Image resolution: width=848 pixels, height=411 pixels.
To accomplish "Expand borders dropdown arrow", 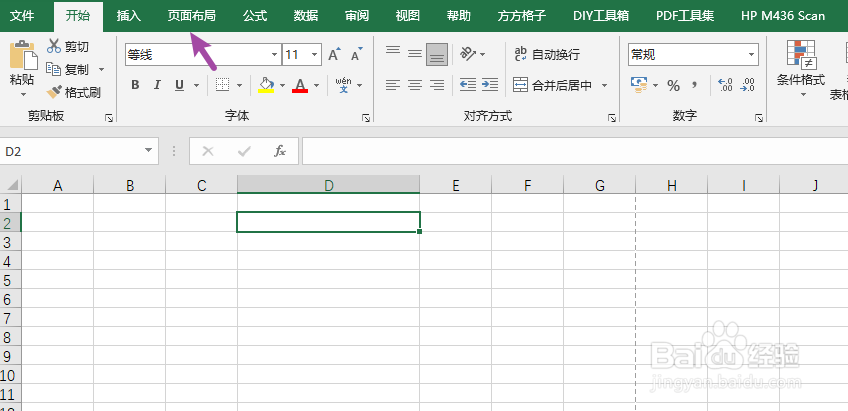I will coord(239,85).
